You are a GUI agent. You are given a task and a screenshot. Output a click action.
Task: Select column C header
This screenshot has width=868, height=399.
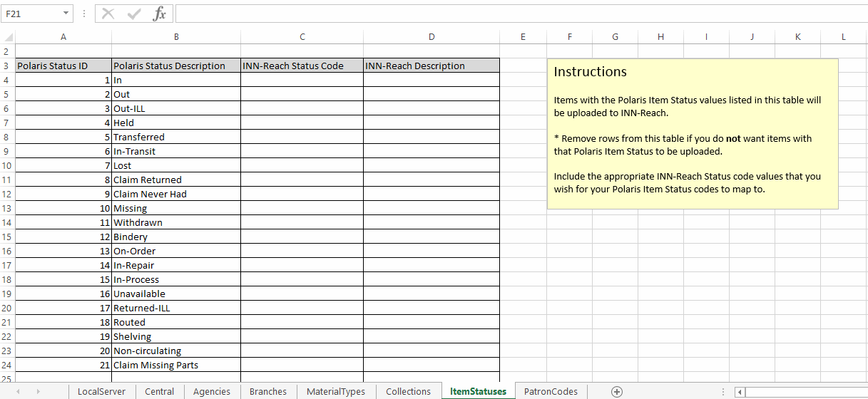coord(302,37)
